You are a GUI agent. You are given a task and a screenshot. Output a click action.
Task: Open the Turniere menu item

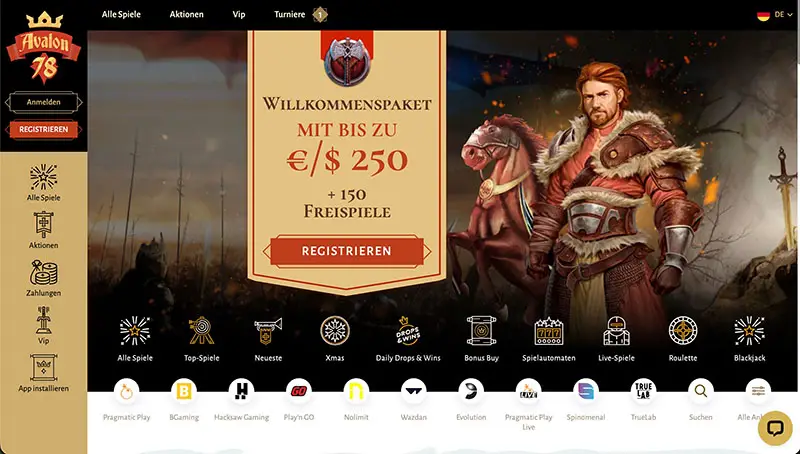pyautogui.click(x=289, y=14)
